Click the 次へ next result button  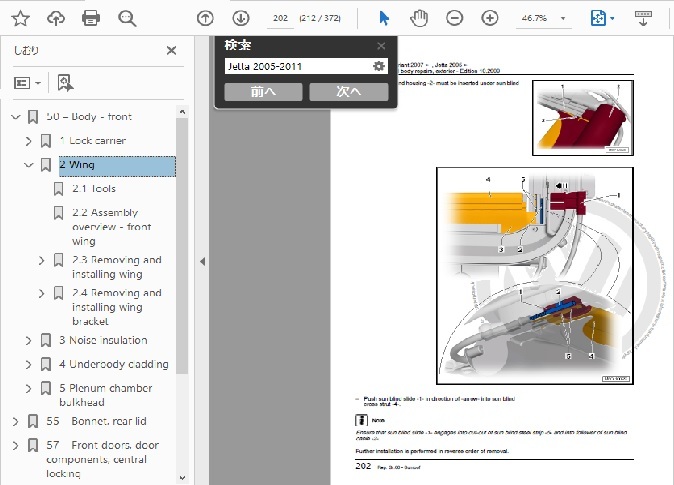349,92
